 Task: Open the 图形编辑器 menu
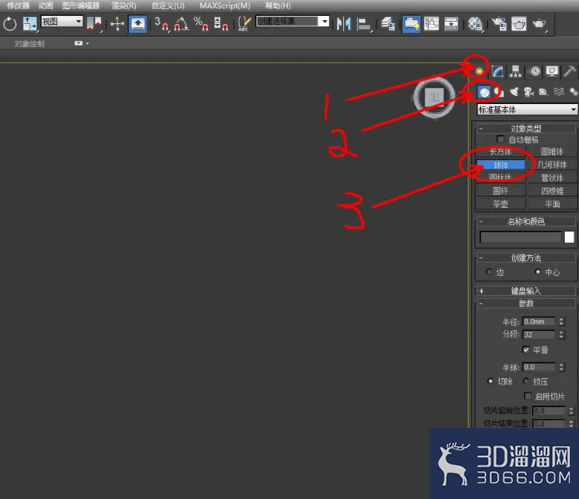81,6
